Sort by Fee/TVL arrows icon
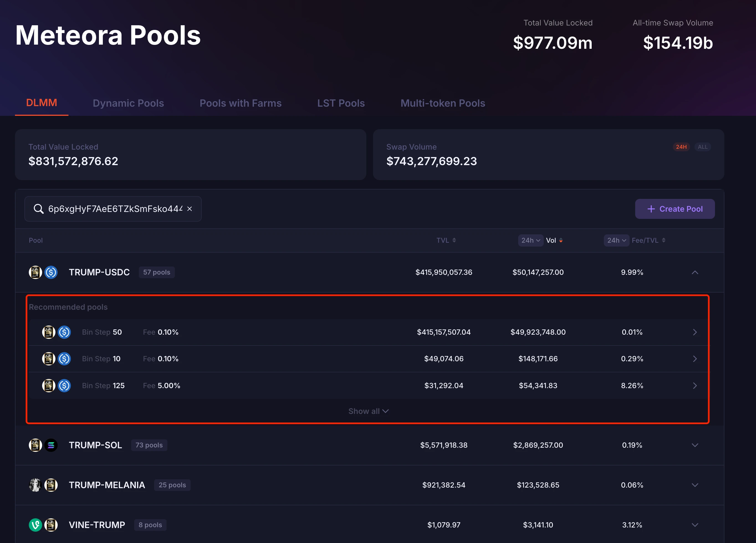Screen dimensions: 756x543 pyautogui.click(x=664, y=240)
